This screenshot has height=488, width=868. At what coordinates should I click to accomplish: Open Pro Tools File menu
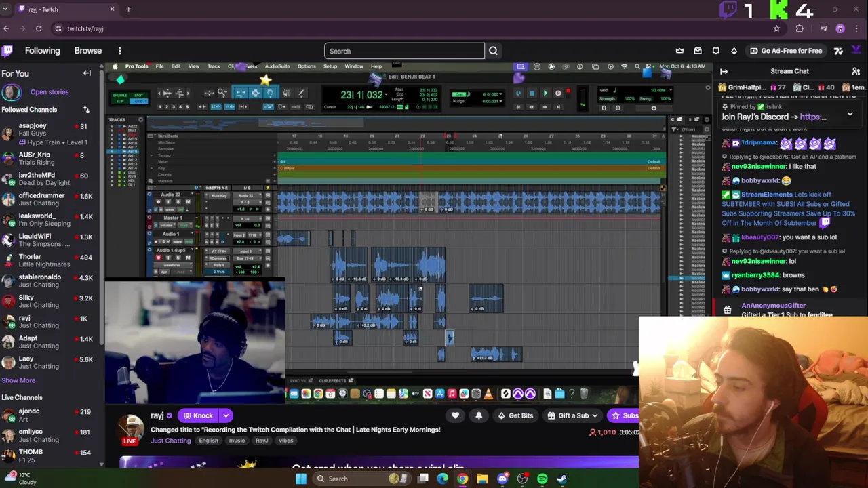point(159,66)
